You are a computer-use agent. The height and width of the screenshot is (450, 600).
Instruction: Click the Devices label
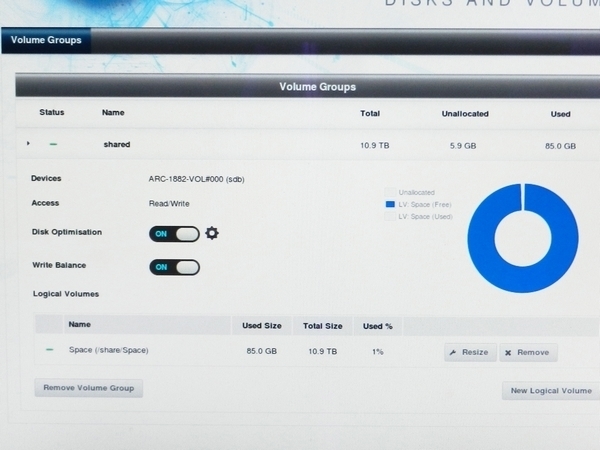click(46, 178)
